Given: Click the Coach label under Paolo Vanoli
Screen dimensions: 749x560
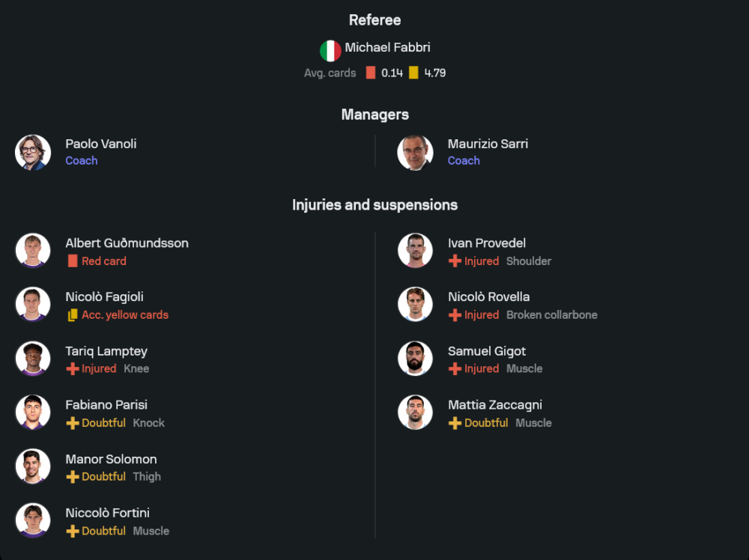Looking at the screenshot, I should [x=81, y=161].
